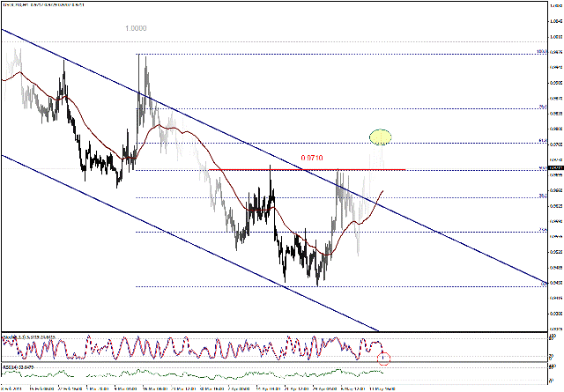Click the yellow ellipse target marker

pos(380,137)
